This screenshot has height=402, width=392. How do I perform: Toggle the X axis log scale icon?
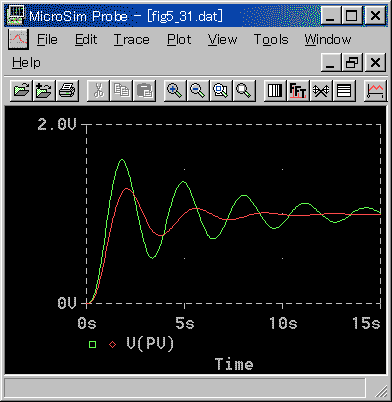tap(275, 90)
